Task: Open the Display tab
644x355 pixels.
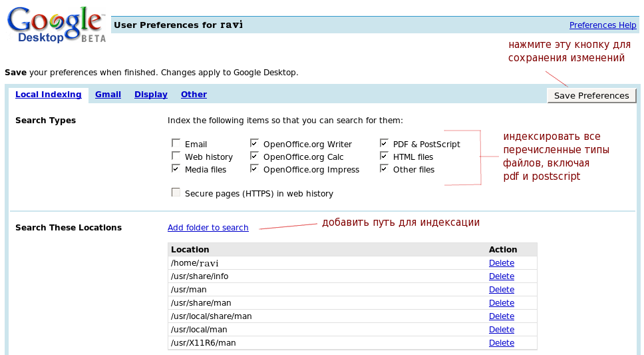Action: click(x=151, y=95)
